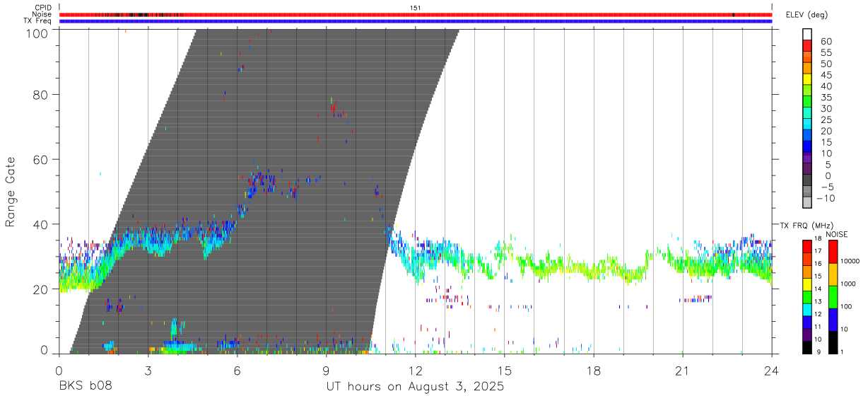
Task: Click the Range Gate tick label 40
Action: [42, 224]
